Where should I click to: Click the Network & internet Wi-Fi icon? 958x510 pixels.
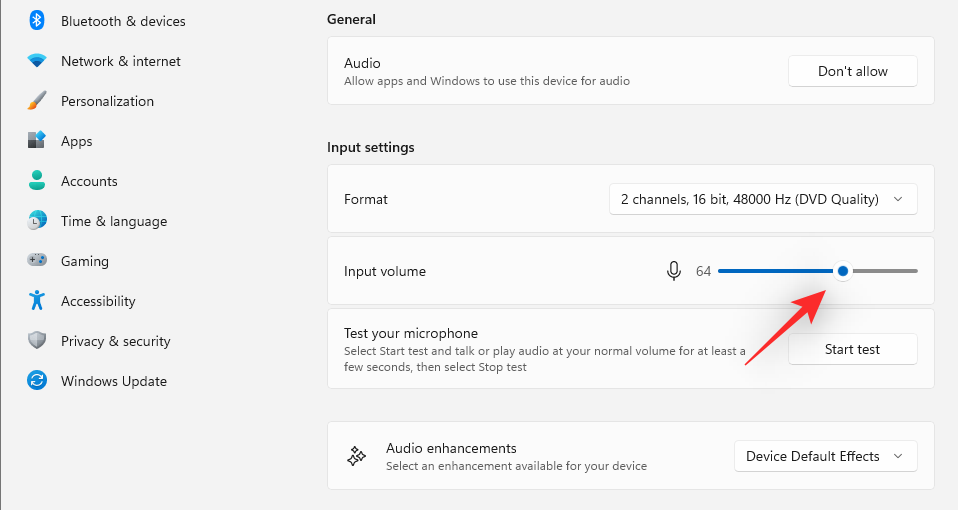[37, 61]
